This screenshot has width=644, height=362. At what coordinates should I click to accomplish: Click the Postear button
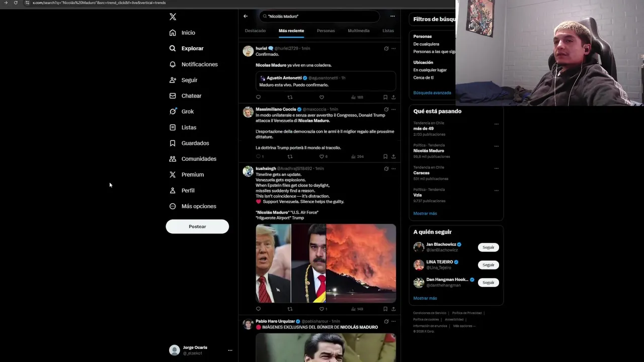(x=197, y=226)
